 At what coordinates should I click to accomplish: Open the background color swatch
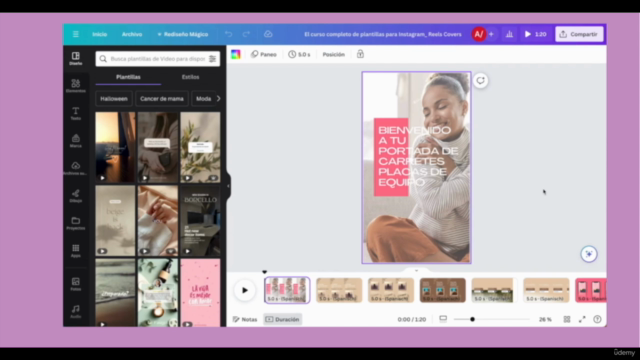236,54
